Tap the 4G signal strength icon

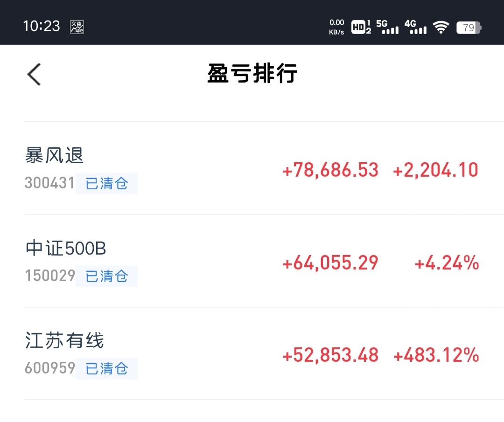pos(415,27)
